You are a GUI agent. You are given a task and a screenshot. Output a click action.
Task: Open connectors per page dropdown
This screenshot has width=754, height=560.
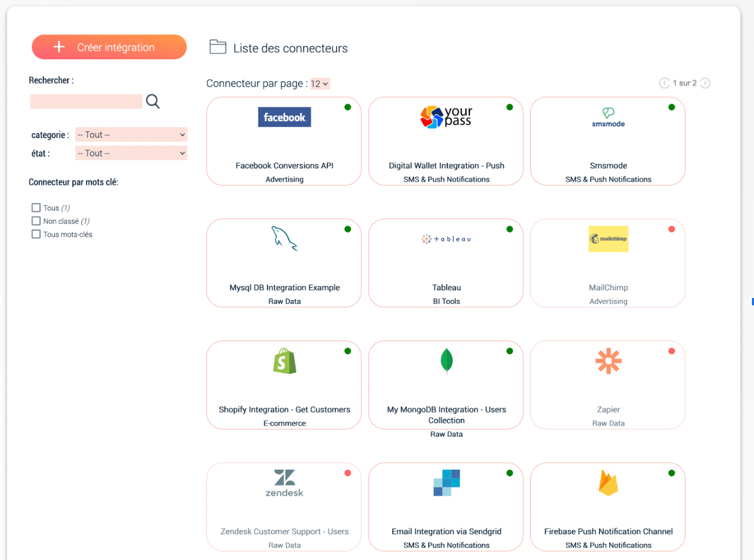click(320, 83)
